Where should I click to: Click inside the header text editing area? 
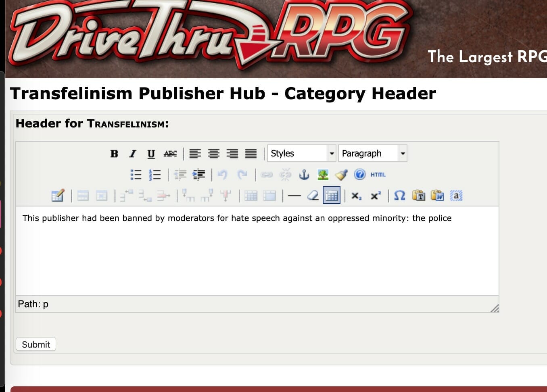[x=257, y=250]
